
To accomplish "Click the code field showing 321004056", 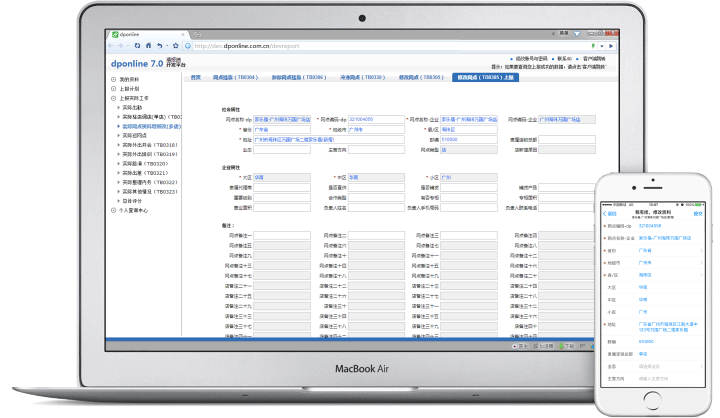I will point(376,119).
